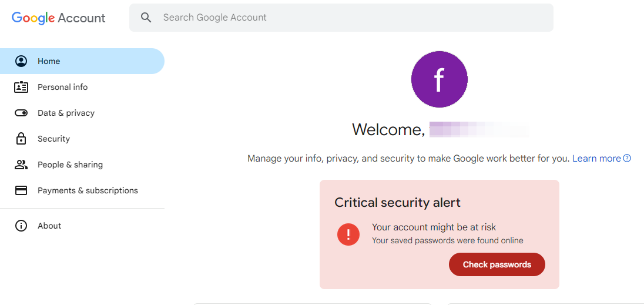
Task: Click the red critical alert exclamation icon
Action: pos(348,234)
